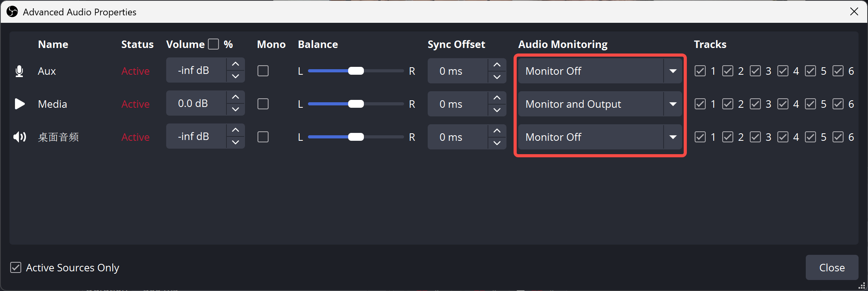Click the Aux microphone icon
868x291 pixels.
[x=19, y=71]
